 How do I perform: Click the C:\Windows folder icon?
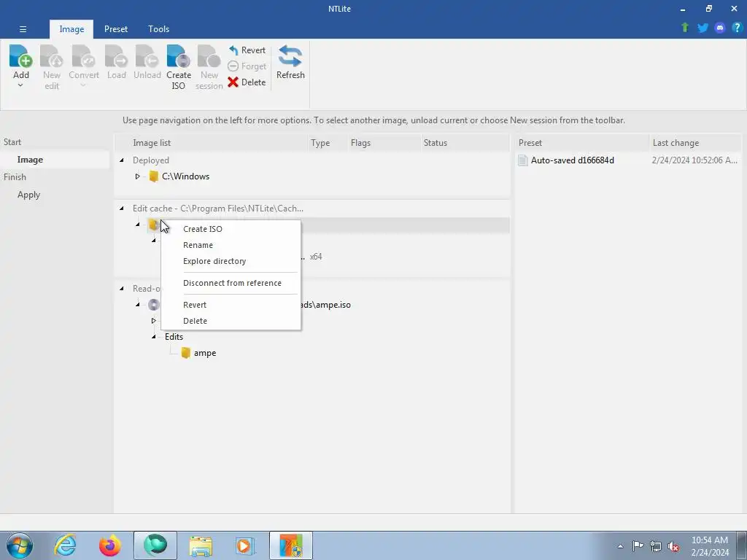[x=153, y=176]
